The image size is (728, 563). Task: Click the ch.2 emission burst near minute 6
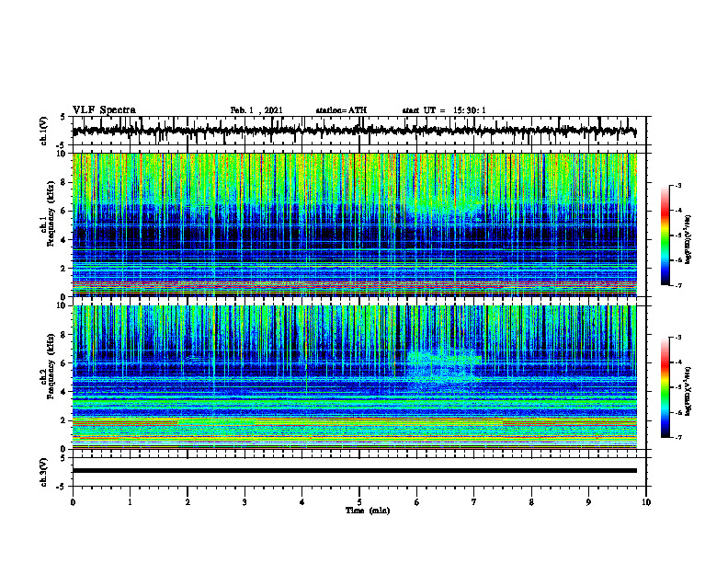pyautogui.click(x=445, y=367)
